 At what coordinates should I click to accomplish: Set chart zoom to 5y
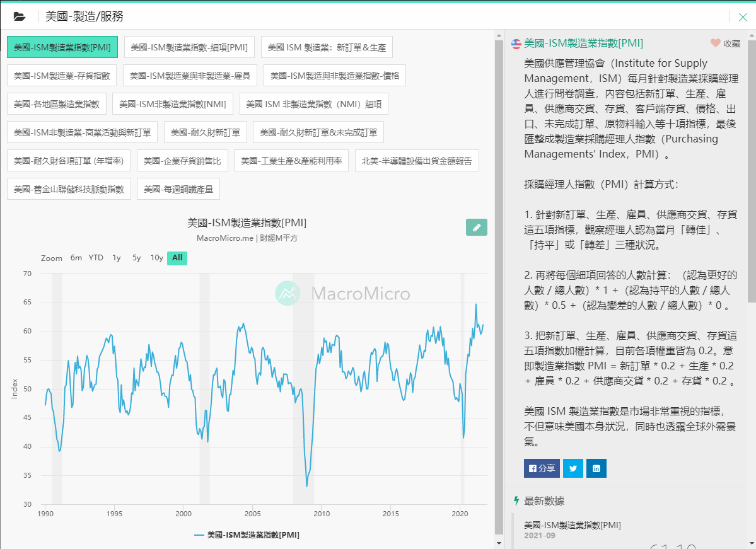coord(137,258)
